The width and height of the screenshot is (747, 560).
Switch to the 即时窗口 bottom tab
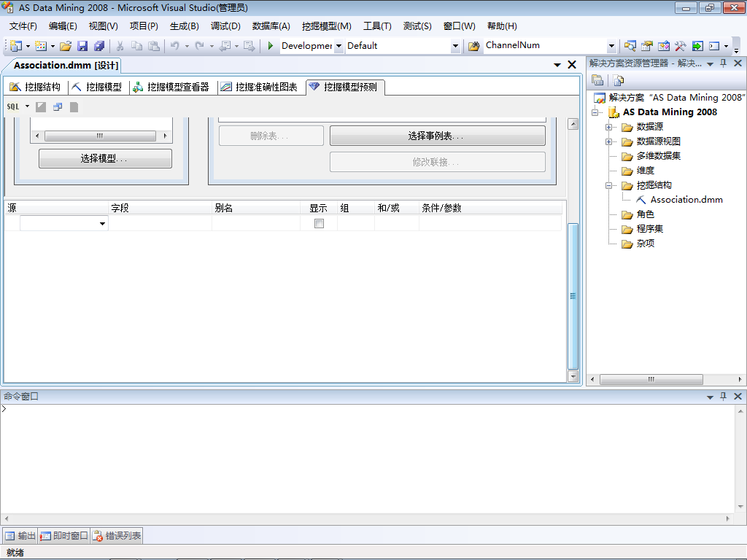pyautogui.click(x=64, y=536)
